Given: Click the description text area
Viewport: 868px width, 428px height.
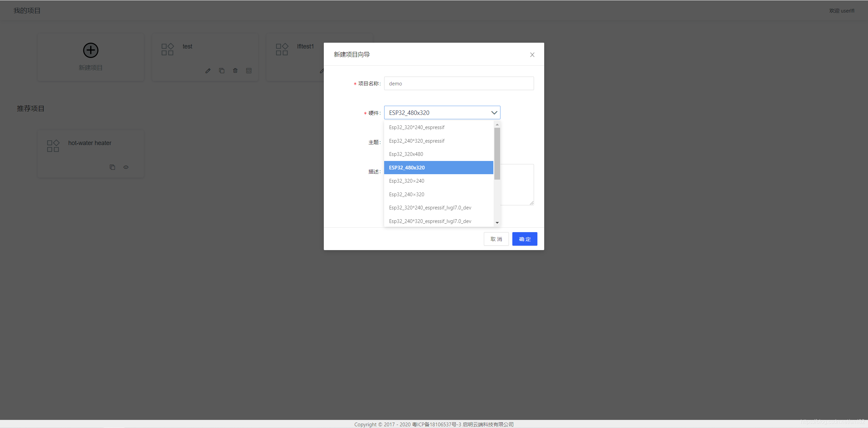Looking at the screenshot, I should tap(517, 185).
